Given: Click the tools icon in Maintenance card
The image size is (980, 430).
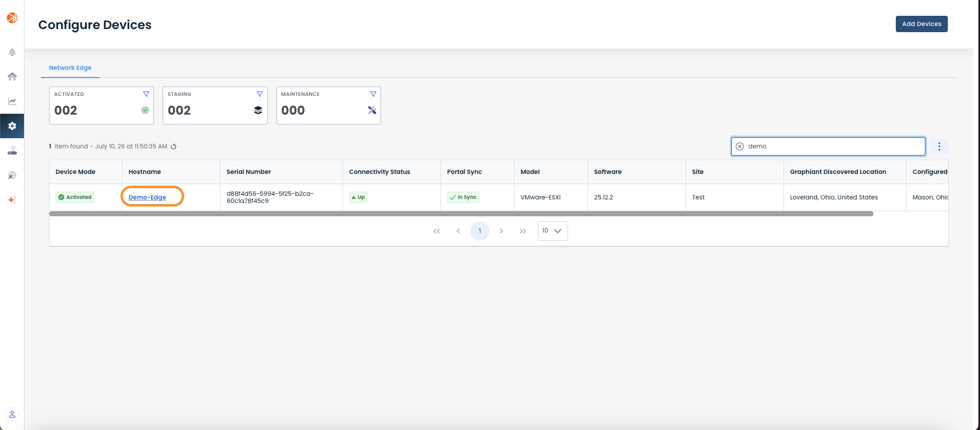Looking at the screenshot, I should [372, 110].
